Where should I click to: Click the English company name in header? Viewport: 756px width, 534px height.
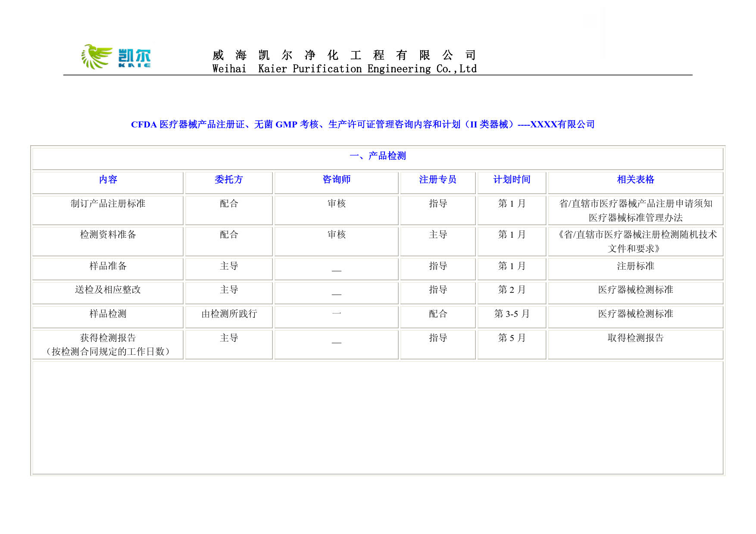pos(344,69)
